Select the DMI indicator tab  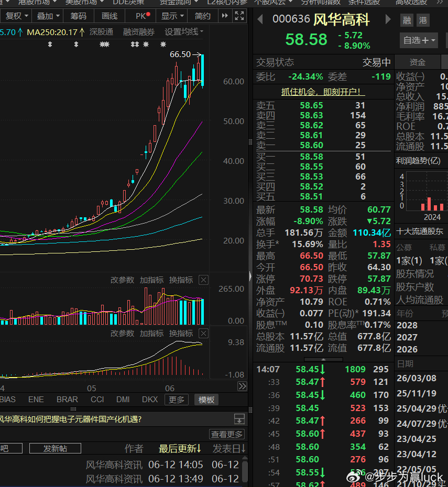click(x=123, y=400)
